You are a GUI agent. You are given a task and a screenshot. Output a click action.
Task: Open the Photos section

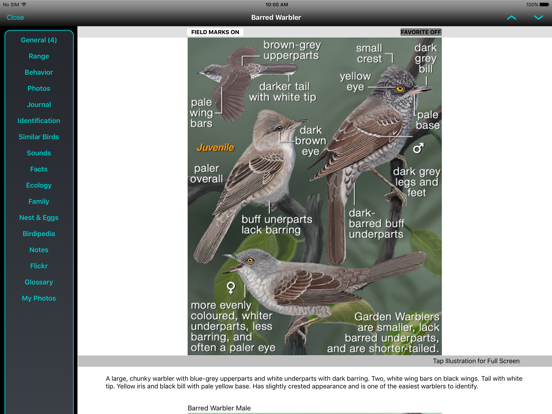tap(39, 89)
